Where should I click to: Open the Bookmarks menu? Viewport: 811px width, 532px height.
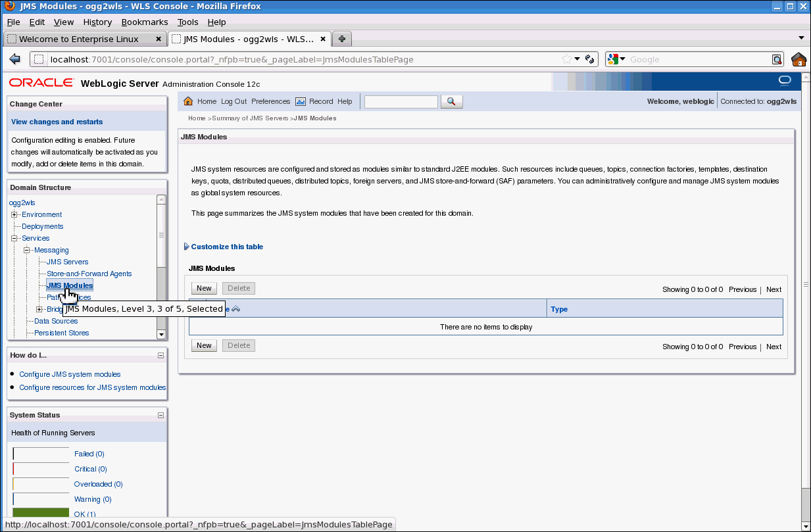pos(145,22)
